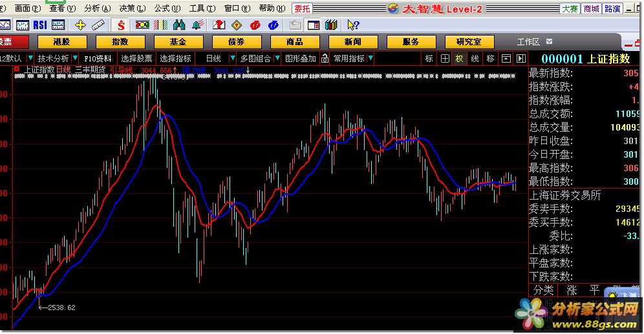Click the skip-to-end arrow icon
This screenshot has width=644, height=334.
coord(521,59)
